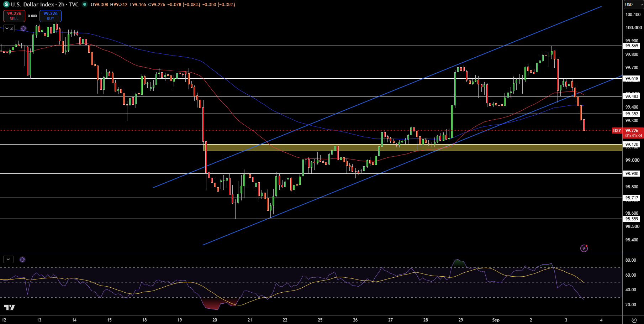
Task: Collapse the indicator legend showing 3
Action: 9,28
